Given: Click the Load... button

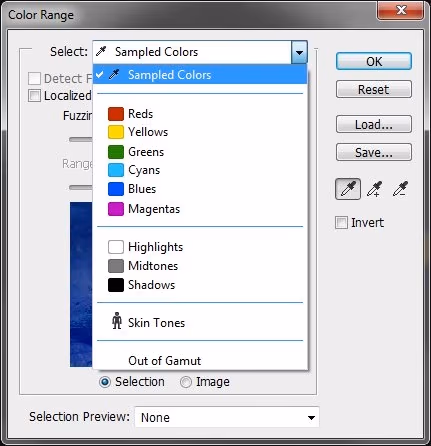Looking at the screenshot, I should coord(374,124).
